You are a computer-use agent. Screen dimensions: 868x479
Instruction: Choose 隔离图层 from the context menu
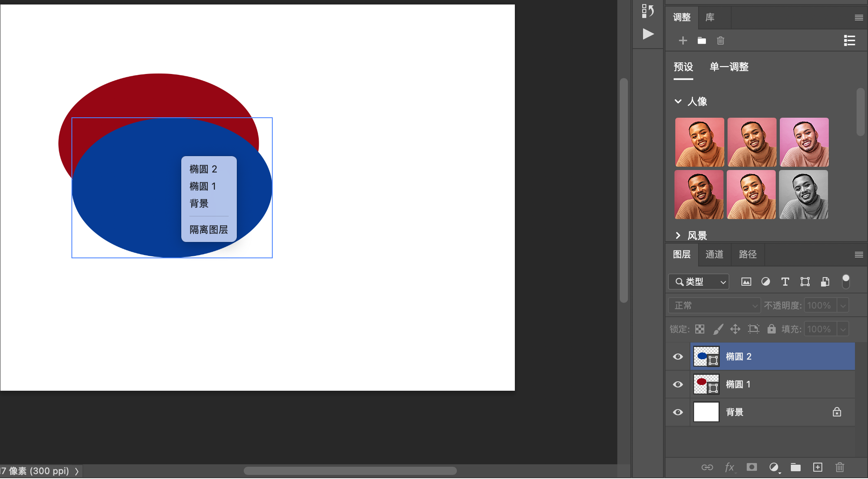(209, 230)
